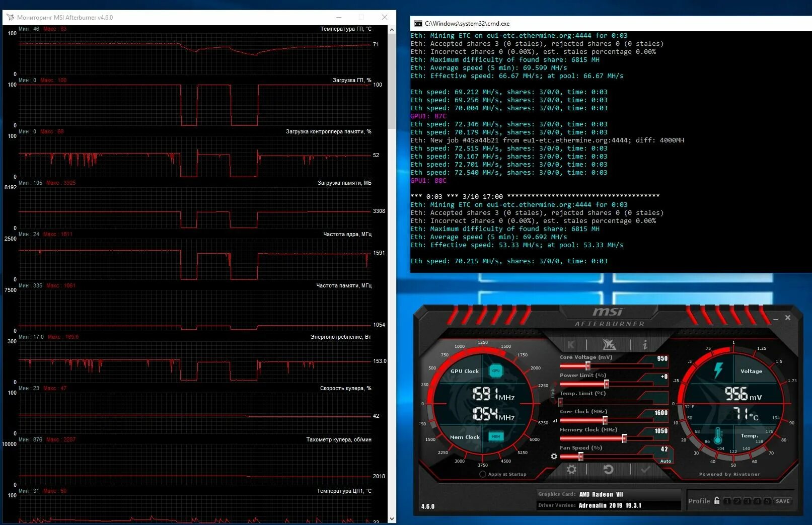812x525 pixels.
Task: Click the 'Энергопотребление, Вт' graph label
Action: coord(341,337)
